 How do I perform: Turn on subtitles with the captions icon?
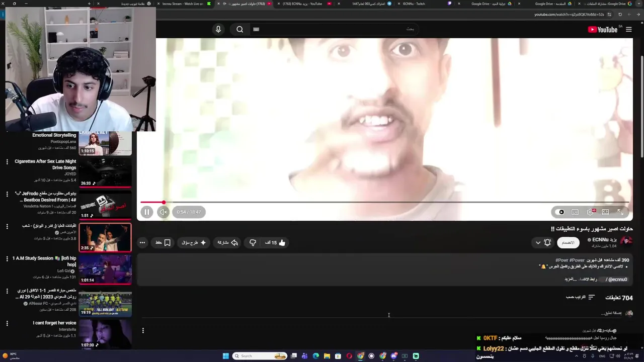(x=575, y=212)
